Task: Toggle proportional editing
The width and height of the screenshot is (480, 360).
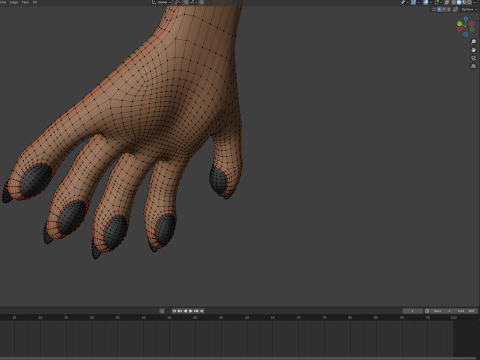Action: tap(202, 2)
